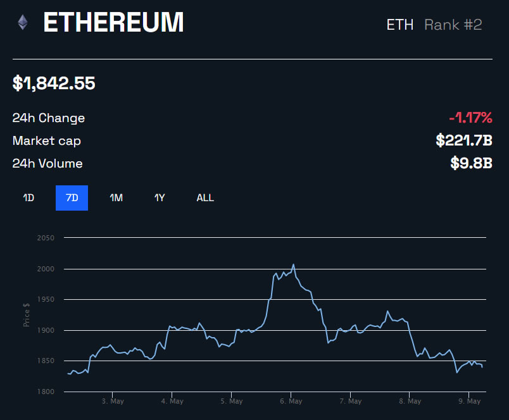
Task: Click the 24h Change label
Action: coord(48,118)
